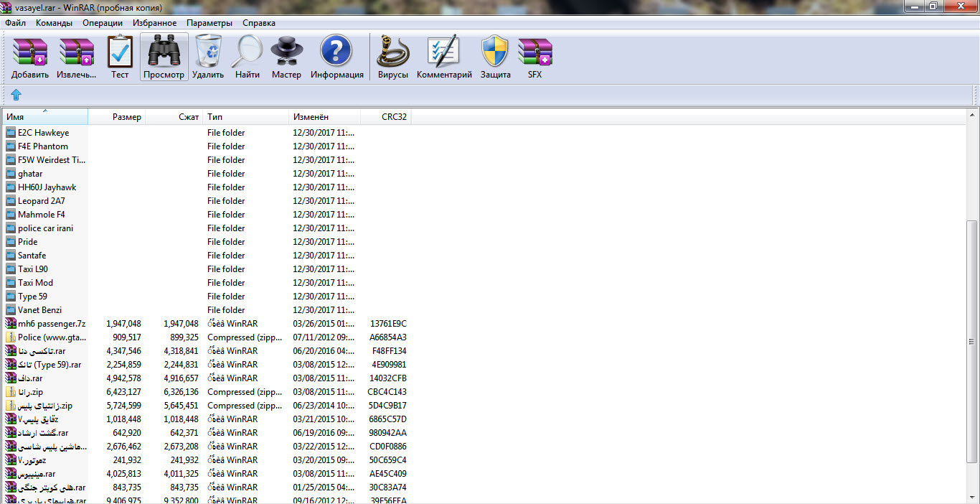Open the Справка menu
The width and height of the screenshot is (980, 504).
(259, 23)
